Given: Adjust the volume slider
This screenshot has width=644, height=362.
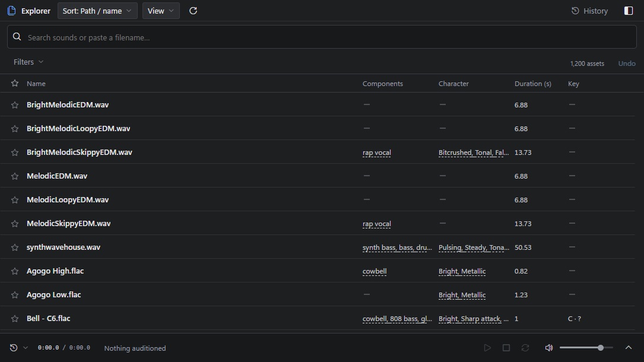Looking at the screenshot, I should coord(586,348).
